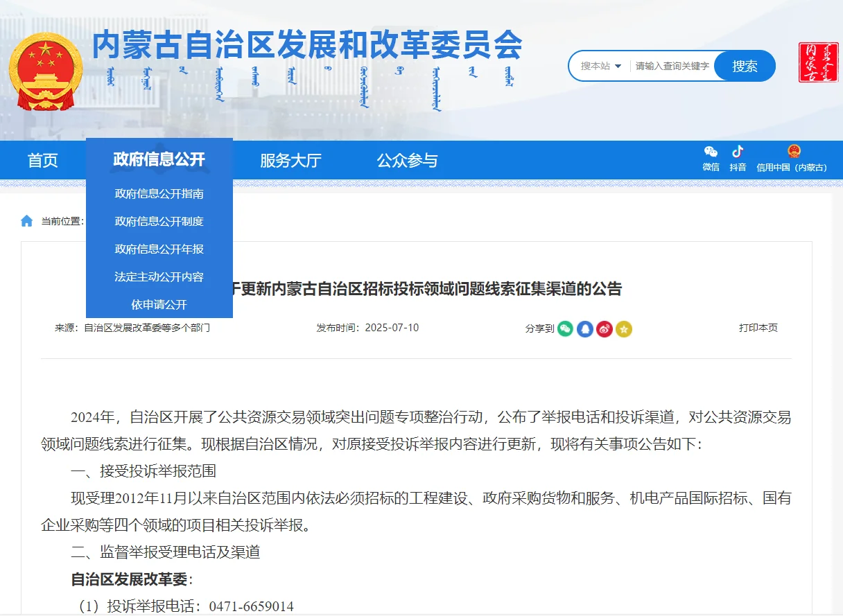Share the article to Qzone star icon
The height and width of the screenshot is (616, 843).
[624, 328]
